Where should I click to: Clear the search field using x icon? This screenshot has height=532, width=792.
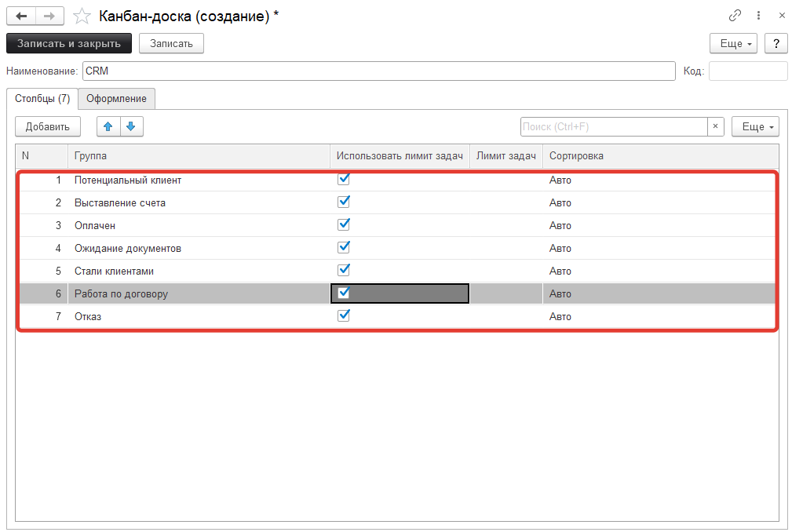(x=715, y=126)
